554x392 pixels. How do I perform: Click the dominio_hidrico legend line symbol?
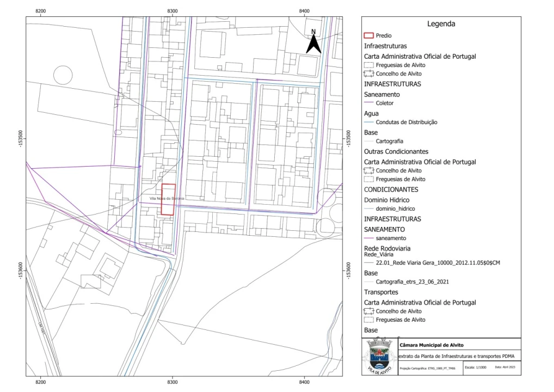(x=368, y=209)
